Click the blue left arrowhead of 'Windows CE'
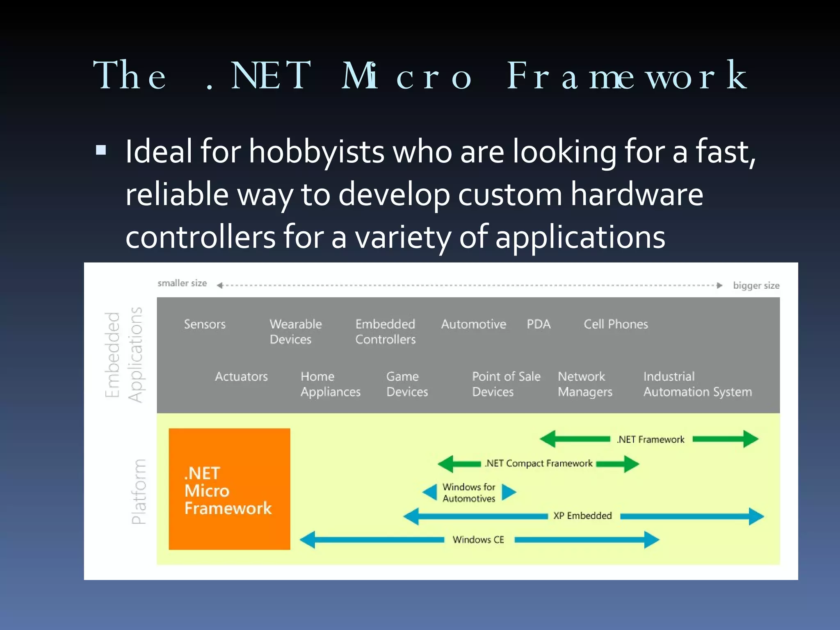 click(308, 540)
